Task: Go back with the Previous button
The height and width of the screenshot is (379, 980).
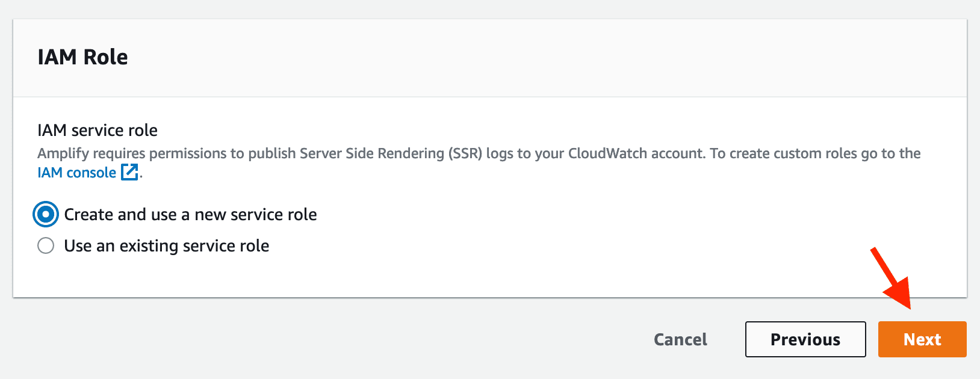Action: pos(805,339)
